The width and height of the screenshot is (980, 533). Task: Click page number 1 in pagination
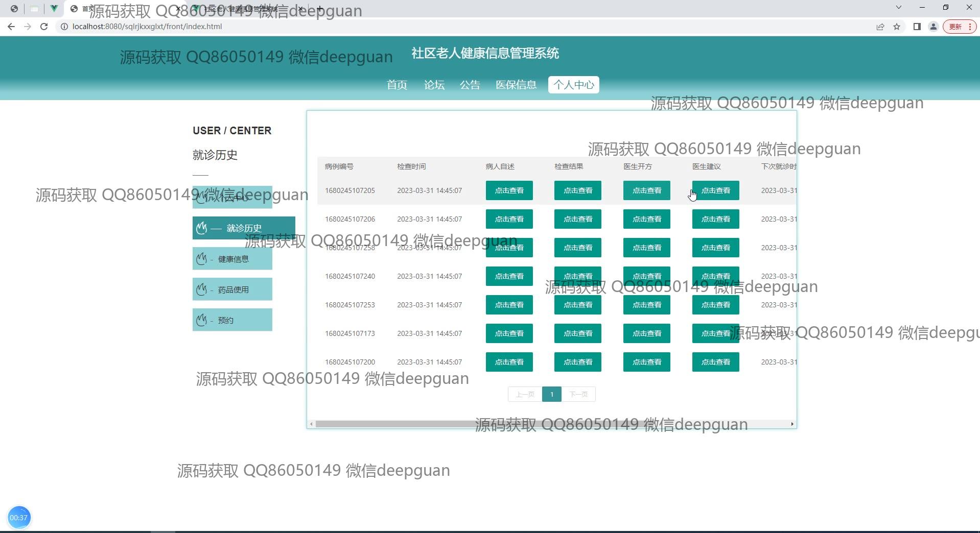point(551,394)
